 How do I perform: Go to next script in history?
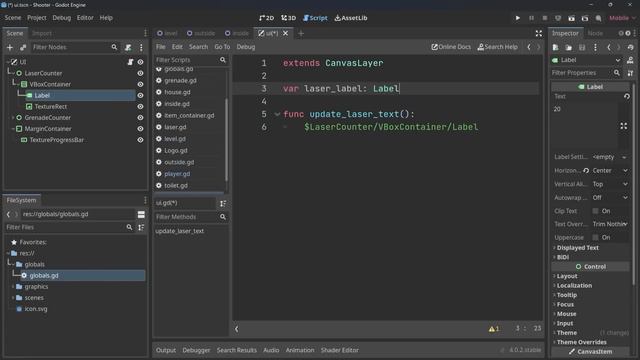pyautogui.click(x=538, y=47)
